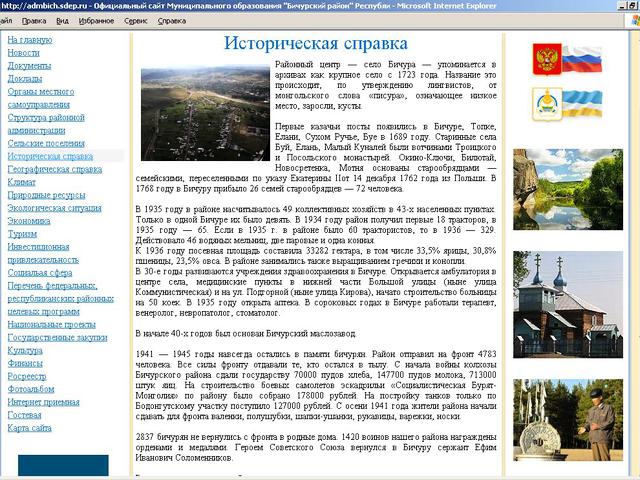Open the Новости link
Screen dimensions: 640x480
pos(23,53)
